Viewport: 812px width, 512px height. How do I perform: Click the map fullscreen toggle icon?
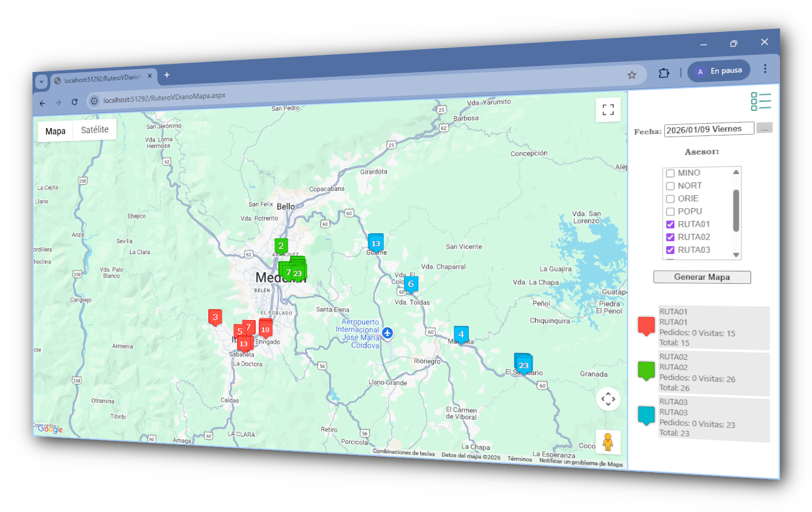pos(608,110)
